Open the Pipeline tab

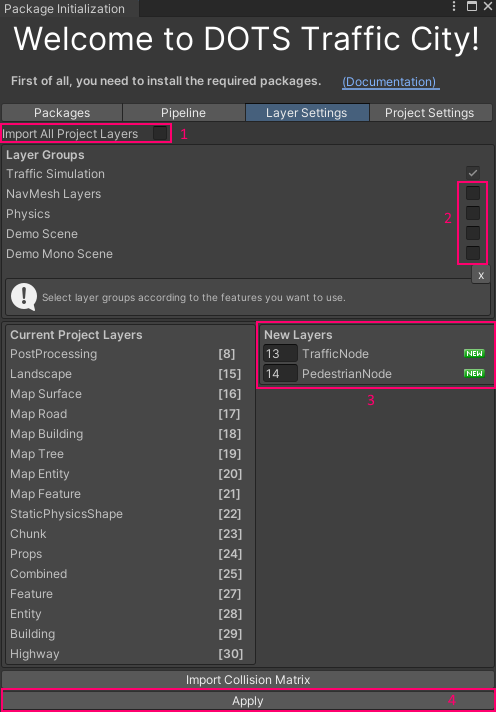click(x=184, y=113)
